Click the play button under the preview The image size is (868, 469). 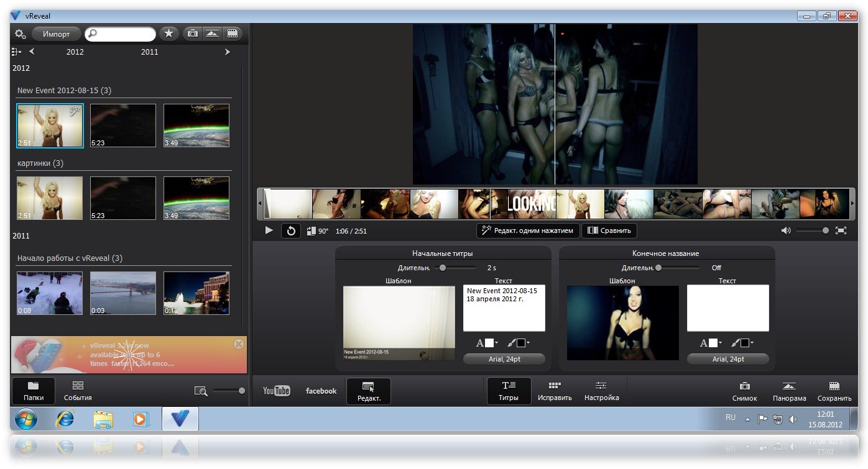click(269, 230)
